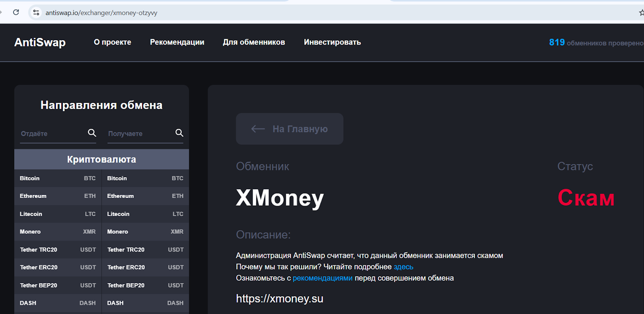The width and height of the screenshot is (644, 314).
Task: Click the search icon beside Отдаёте
Action: coord(92,133)
